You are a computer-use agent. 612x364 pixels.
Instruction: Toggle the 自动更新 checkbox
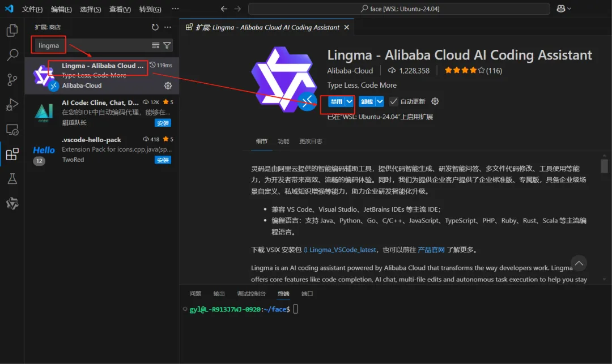pos(393,101)
